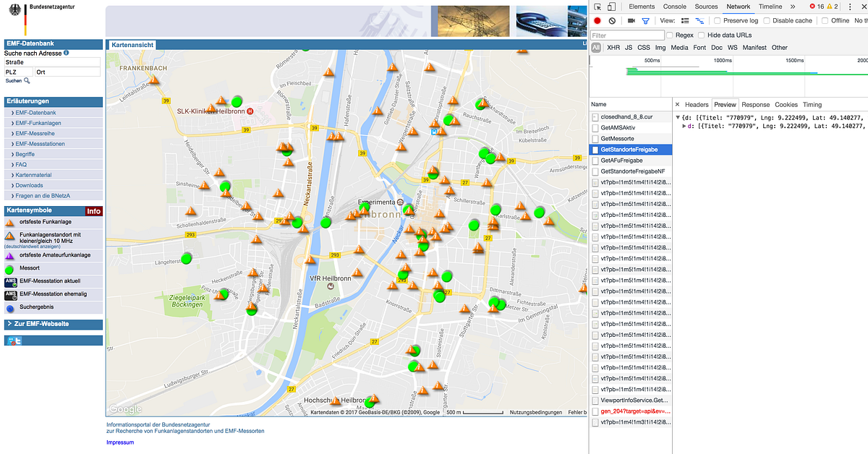Click the Suchen magnifier icon
Viewport: 868px width, 454px height.
tap(27, 81)
